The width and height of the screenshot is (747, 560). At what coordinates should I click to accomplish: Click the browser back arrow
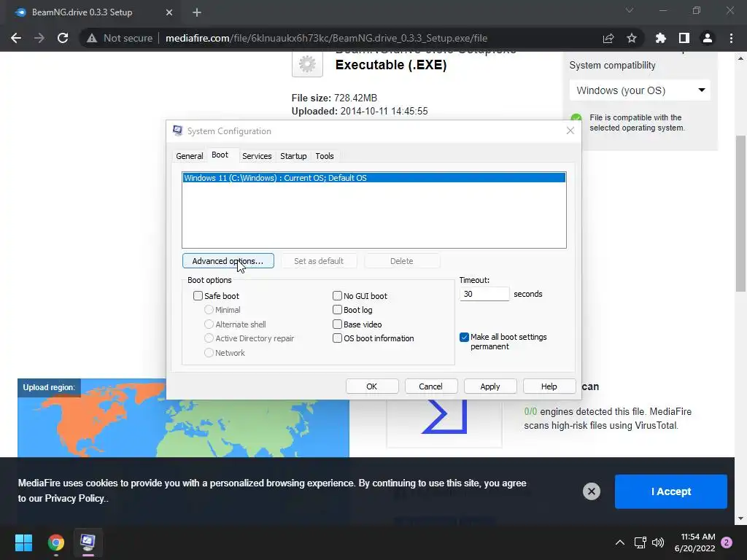[x=16, y=38]
